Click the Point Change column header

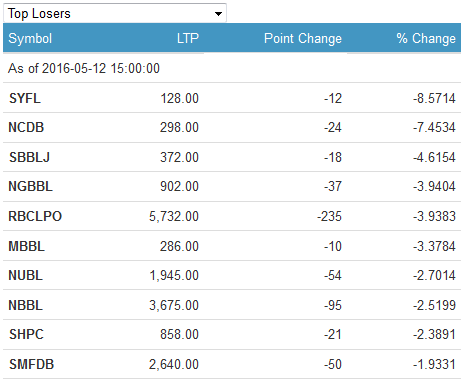(x=303, y=38)
